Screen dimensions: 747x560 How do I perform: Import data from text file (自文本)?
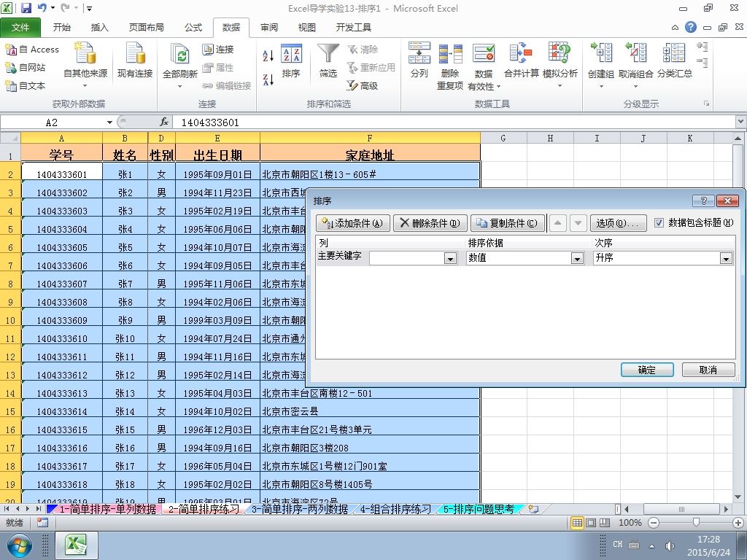coord(26,85)
